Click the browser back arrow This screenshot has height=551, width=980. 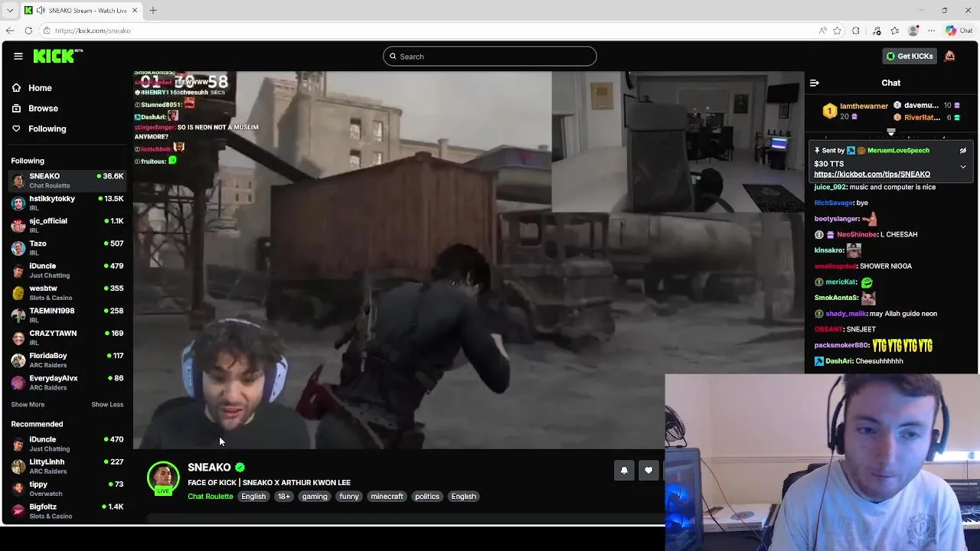coord(9,31)
